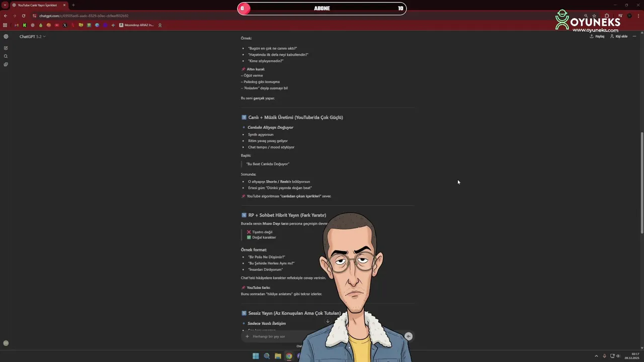Click heading 'RP + Sohbet Hibrit Yayın'
644x362 pixels.
[287, 215]
